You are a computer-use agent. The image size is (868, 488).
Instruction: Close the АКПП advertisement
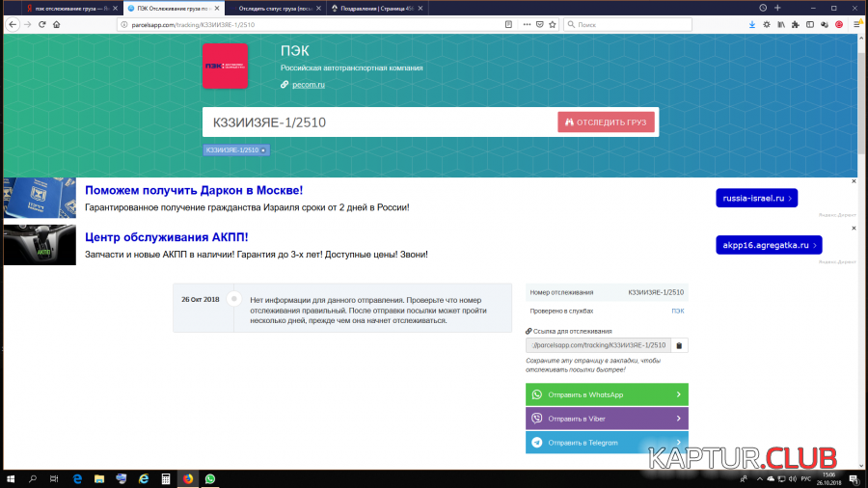point(854,228)
